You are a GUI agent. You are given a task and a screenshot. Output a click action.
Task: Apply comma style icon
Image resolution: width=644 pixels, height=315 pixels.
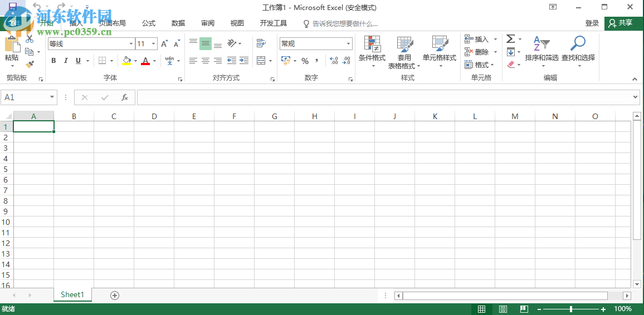pos(316,61)
